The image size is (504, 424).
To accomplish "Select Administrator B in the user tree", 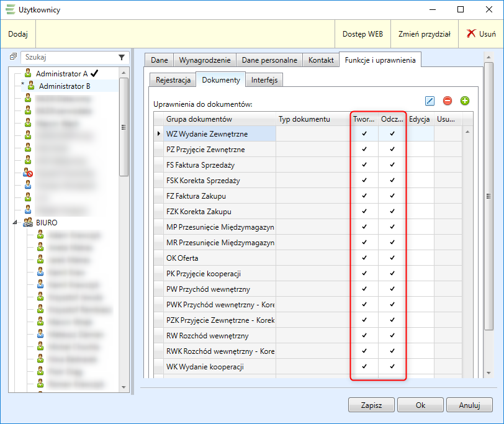I will [x=65, y=86].
